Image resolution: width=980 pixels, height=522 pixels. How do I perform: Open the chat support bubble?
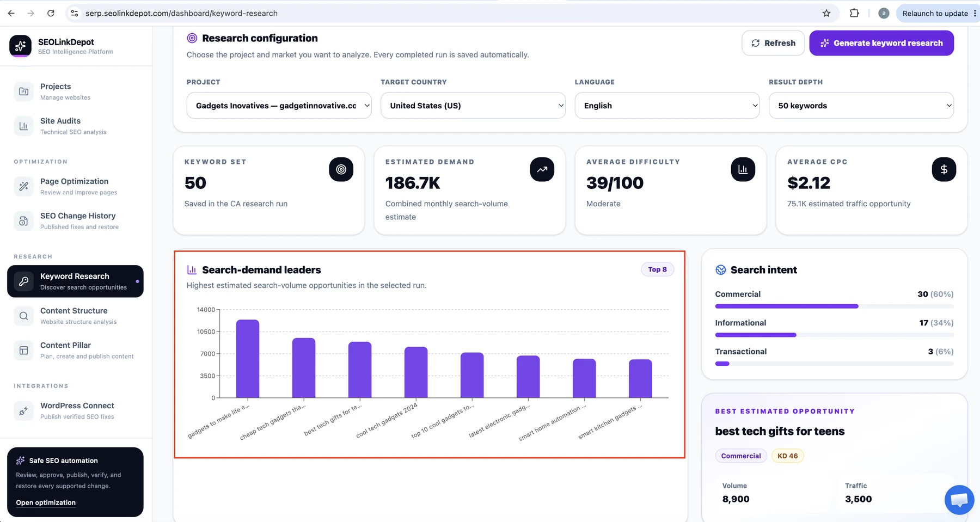[959, 499]
